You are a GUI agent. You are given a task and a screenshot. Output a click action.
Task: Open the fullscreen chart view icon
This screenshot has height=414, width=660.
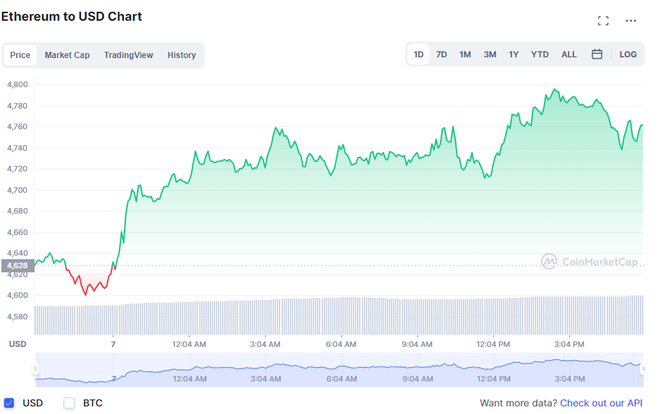[x=603, y=21]
